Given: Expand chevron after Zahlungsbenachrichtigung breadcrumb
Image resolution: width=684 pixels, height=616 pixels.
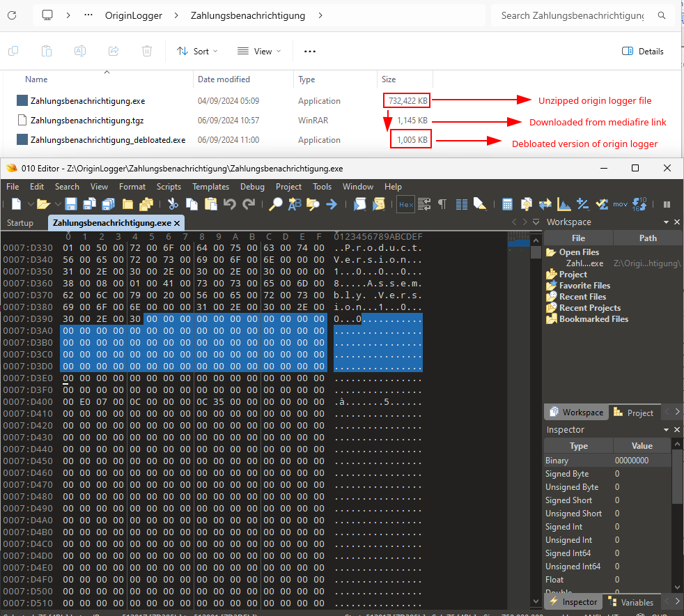Looking at the screenshot, I should [320, 15].
